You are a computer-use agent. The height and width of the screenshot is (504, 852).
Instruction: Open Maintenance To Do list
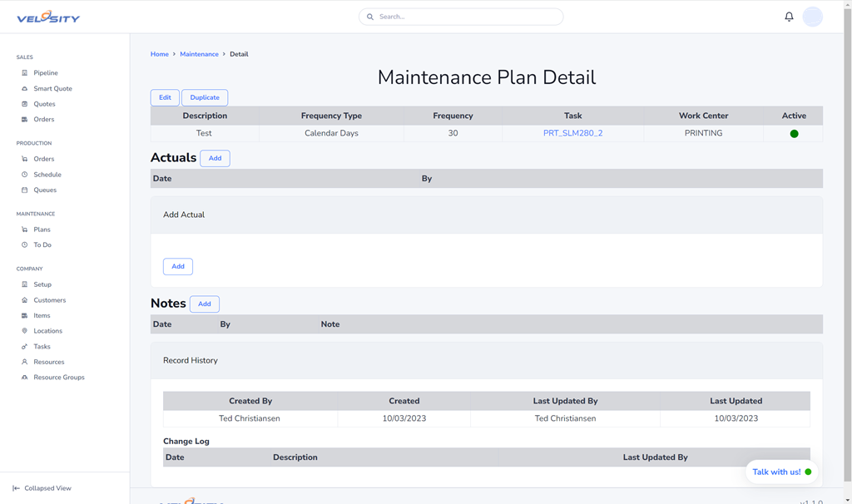point(42,245)
